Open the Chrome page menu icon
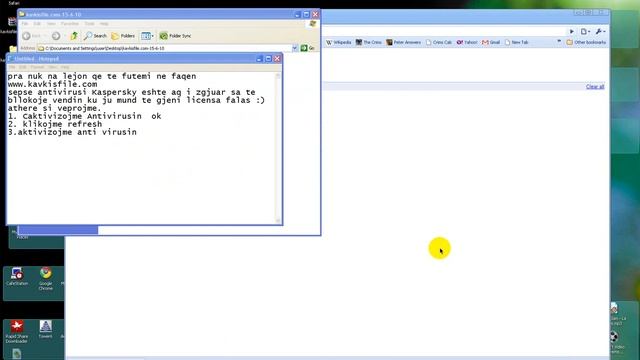This screenshot has height=360, width=640. coord(585,31)
